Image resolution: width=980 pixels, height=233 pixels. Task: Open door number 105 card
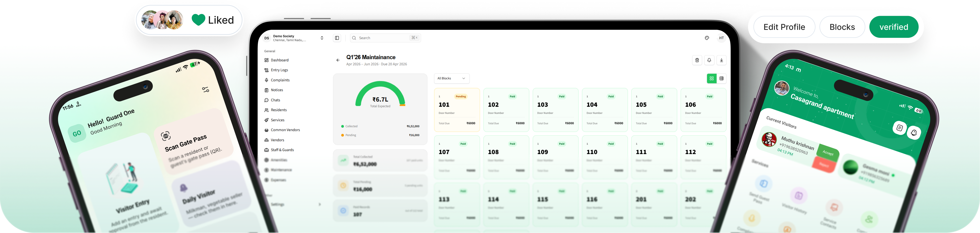[654, 110]
